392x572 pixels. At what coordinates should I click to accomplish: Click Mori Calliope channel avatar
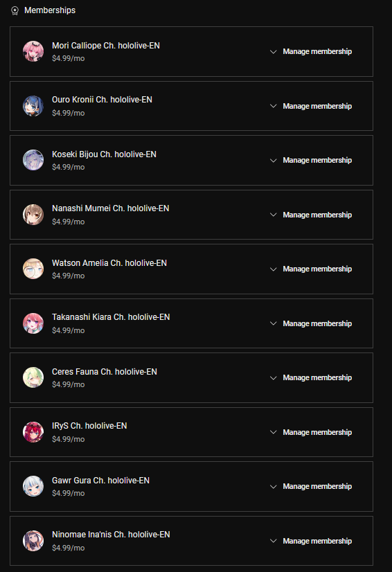33,51
